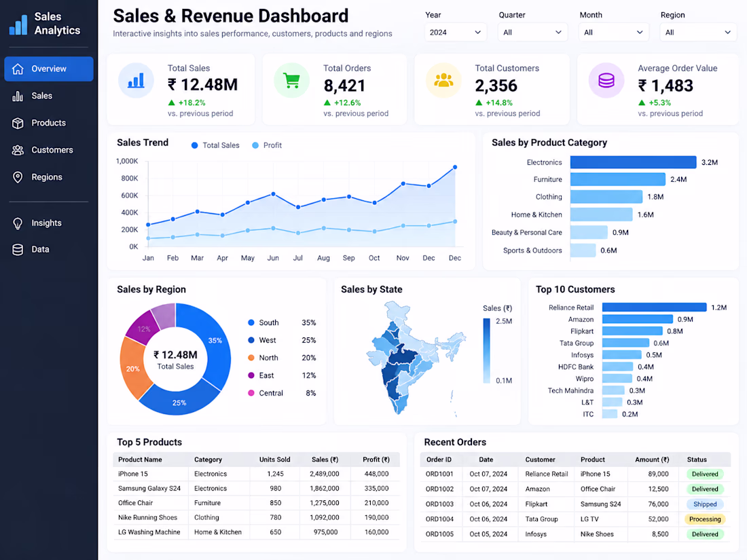747x560 pixels.
Task: Click the Products box icon in sidebar
Action: pyautogui.click(x=18, y=124)
